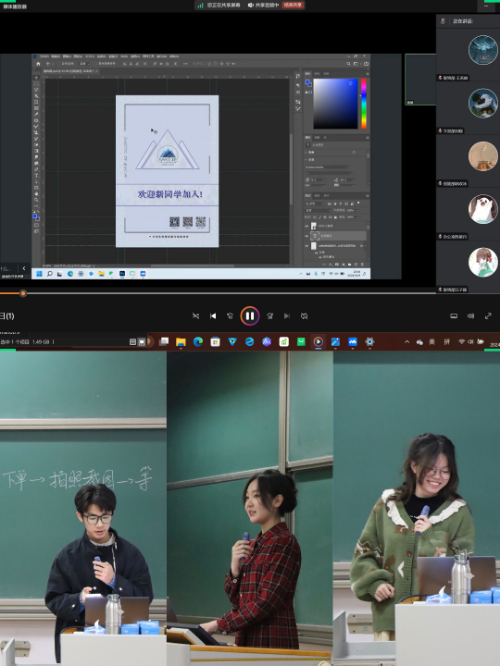Select the anime girl participant avatar

[x=483, y=262]
